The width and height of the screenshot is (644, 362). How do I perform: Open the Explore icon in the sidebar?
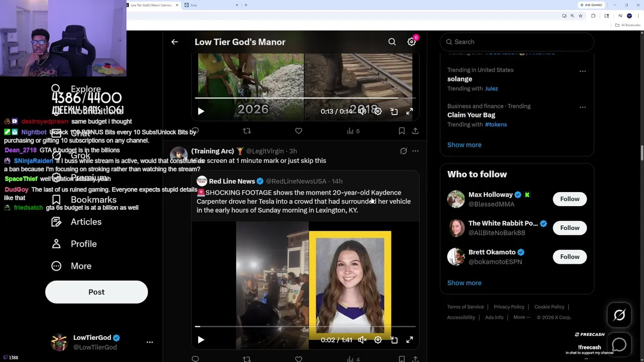56,89
